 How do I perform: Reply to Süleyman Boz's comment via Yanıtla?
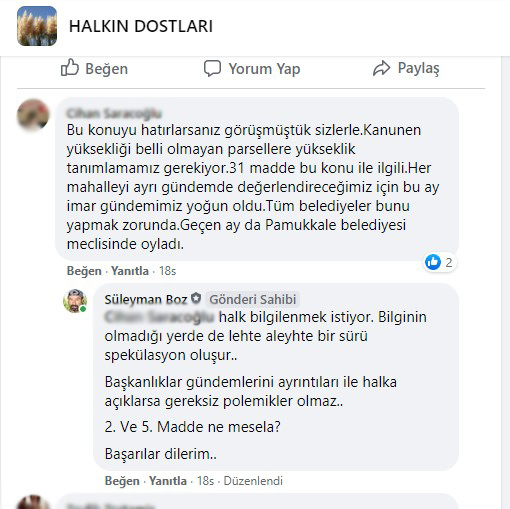tap(168, 481)
